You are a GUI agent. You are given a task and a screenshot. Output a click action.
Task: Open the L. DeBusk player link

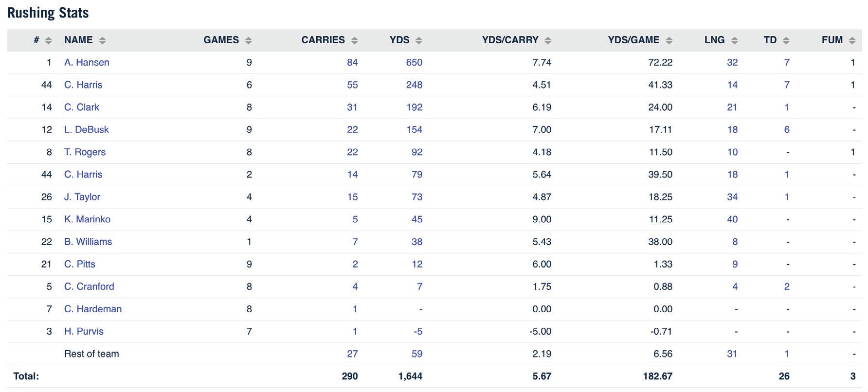click(x=86, y=129)
